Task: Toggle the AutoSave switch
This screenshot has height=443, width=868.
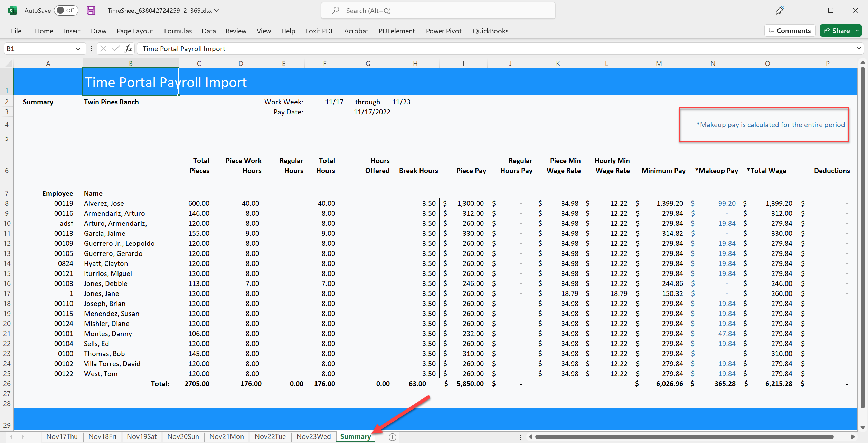Action: click(66, 10)
